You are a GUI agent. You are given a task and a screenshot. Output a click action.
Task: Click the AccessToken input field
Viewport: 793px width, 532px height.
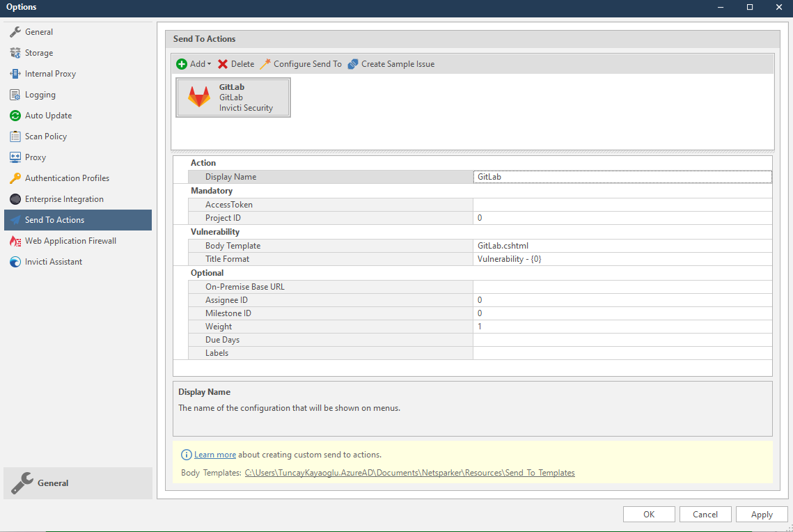tap(622, 205)
